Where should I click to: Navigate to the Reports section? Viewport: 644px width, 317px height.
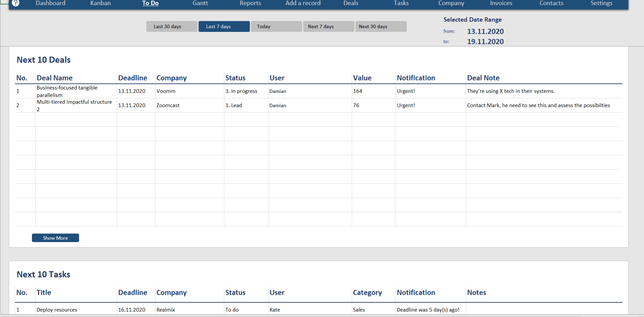[x=250, y=3]
